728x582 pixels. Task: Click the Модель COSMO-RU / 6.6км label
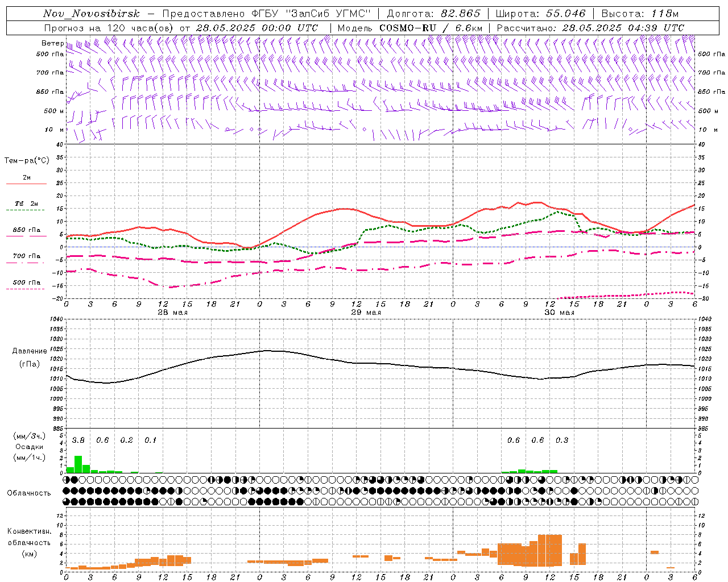(410, 28)
